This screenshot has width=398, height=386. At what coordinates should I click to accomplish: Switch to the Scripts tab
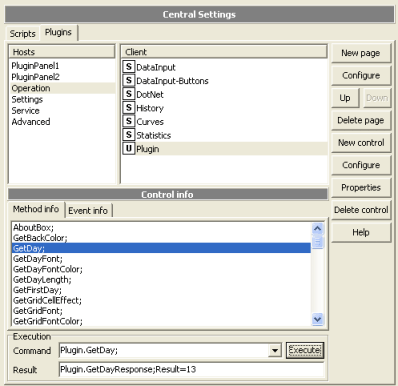click(22, 34)
